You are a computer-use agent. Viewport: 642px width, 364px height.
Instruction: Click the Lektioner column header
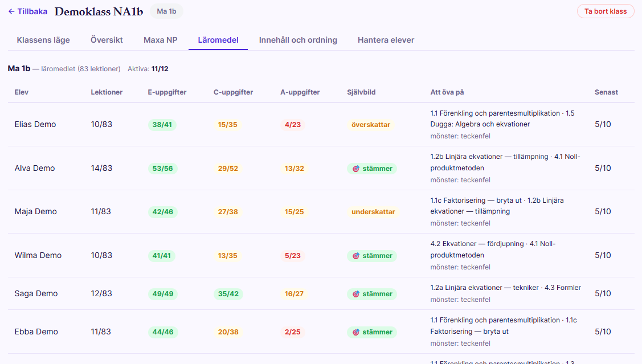pos(107,92)
